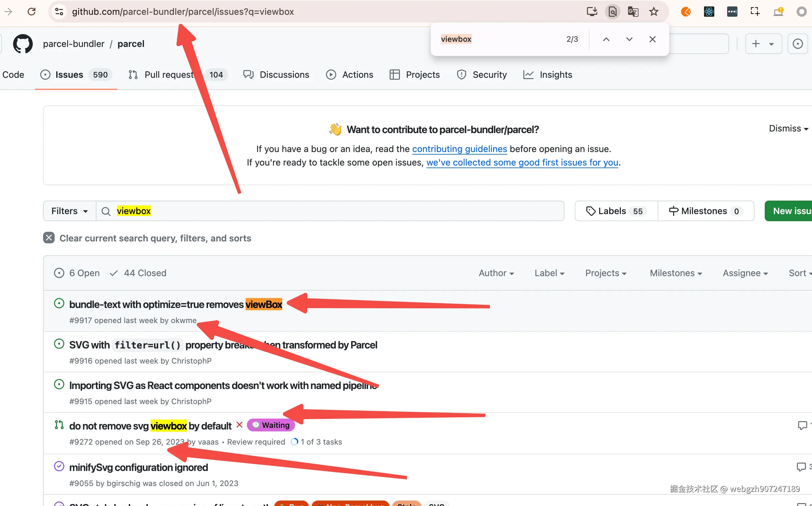Click the GitHub octocat logo

coord(23,44)
